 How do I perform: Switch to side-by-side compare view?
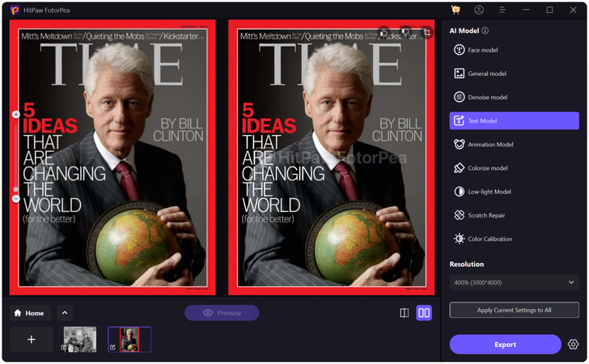tap(424, 313)
